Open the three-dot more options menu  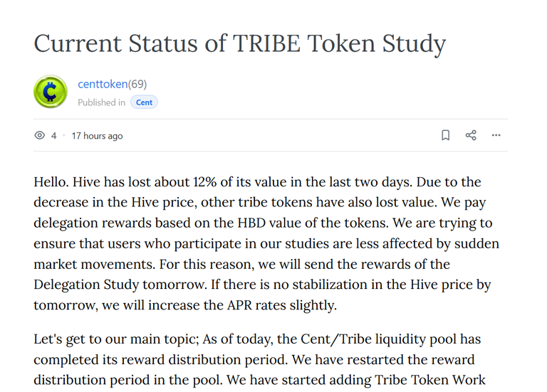pos(496,135)
